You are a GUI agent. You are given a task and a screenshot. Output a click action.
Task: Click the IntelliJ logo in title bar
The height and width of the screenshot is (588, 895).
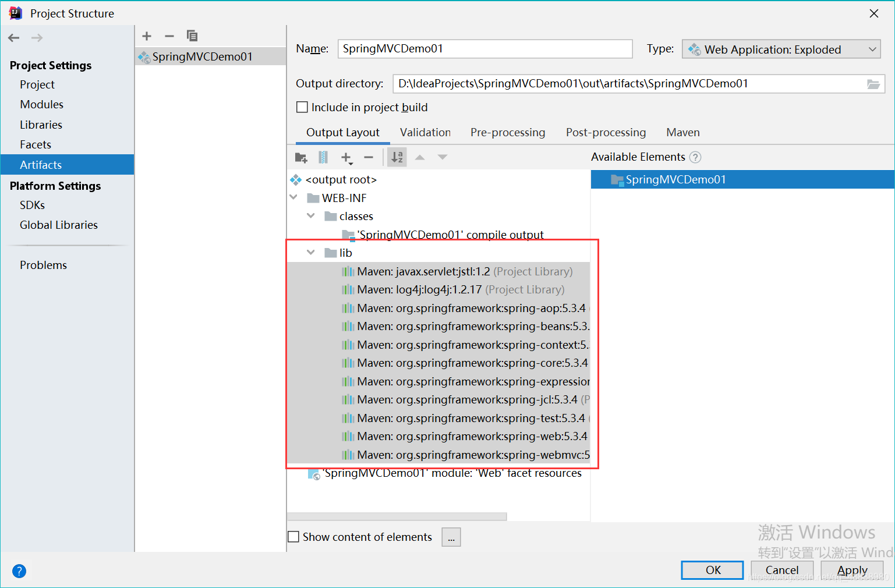coord(16,13)
